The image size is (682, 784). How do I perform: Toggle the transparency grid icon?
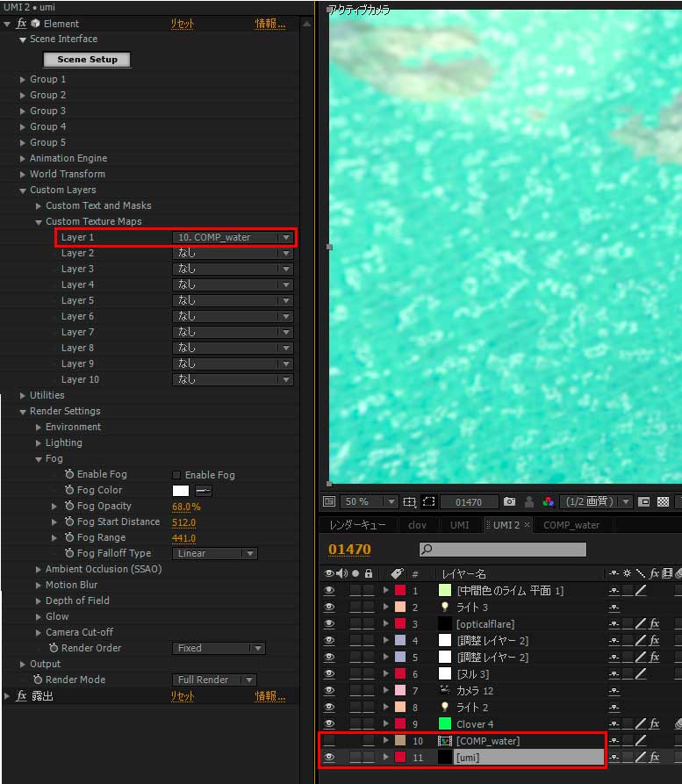[663, 502]
